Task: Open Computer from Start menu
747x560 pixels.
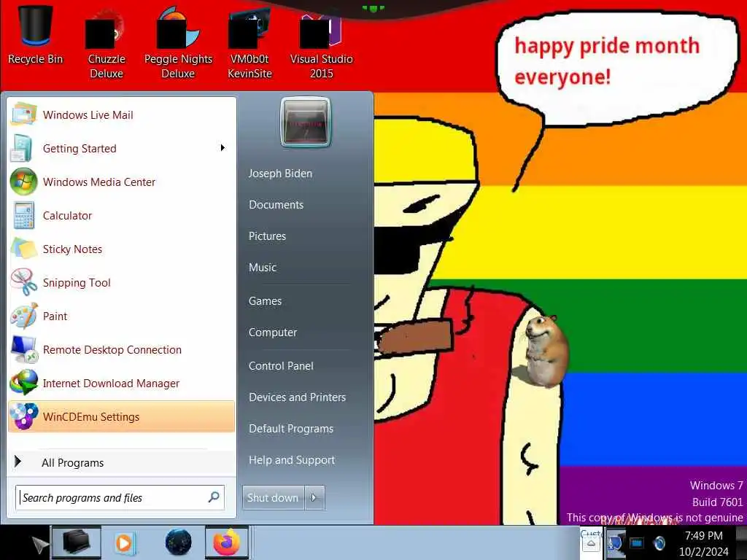Action: pos(273,332)
